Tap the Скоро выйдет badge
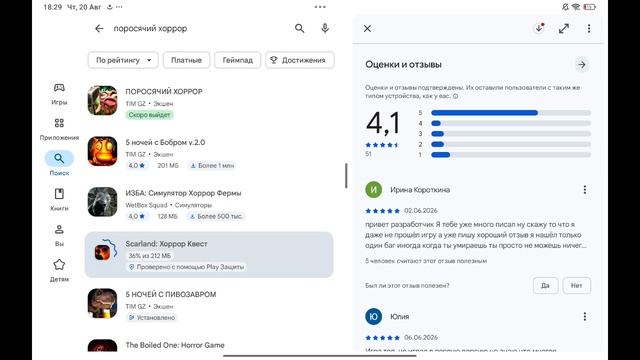The width and height of the screenshot is (640, 360). click(149, 115)
